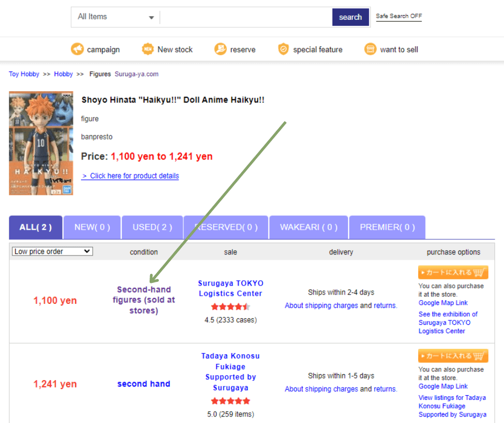Image resolution: width=504 pixels, height=423 pixels.
Task: Open Click here for product details link
Action: (x=130, y=176)
